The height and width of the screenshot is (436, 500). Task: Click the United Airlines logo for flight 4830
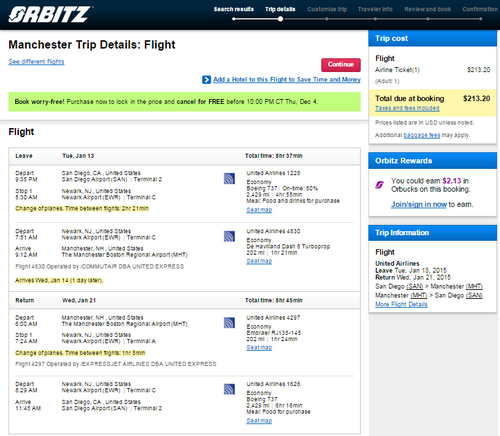229,236
